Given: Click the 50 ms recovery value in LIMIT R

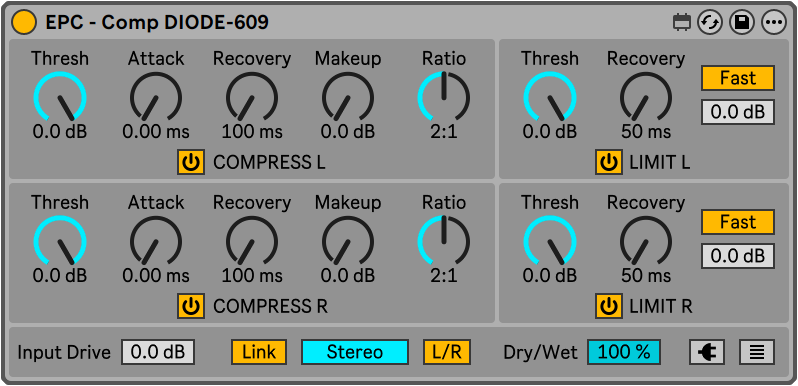Looking at the screenshot, I should 646,276.
